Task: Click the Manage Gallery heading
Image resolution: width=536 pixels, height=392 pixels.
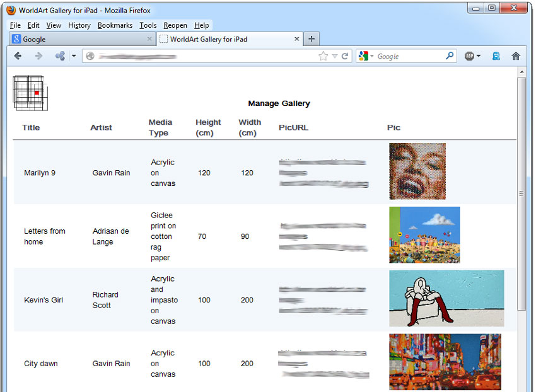Action: (279, 103)
